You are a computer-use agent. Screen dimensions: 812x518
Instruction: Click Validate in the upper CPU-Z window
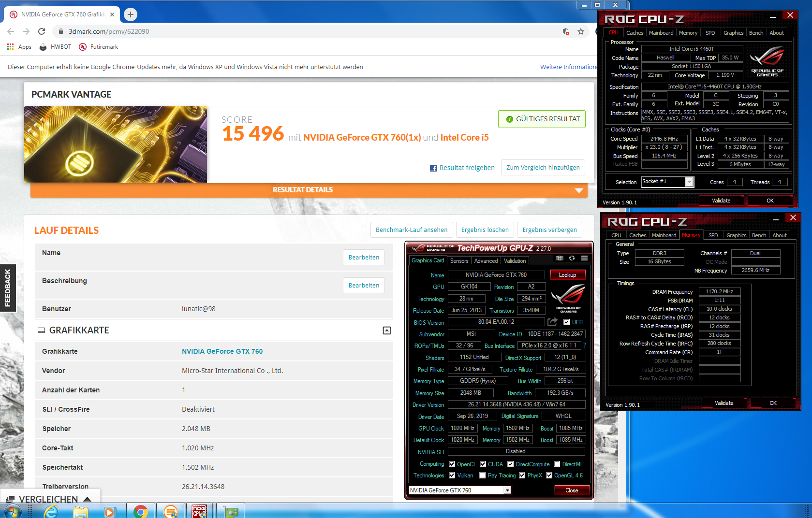[721, 201]
